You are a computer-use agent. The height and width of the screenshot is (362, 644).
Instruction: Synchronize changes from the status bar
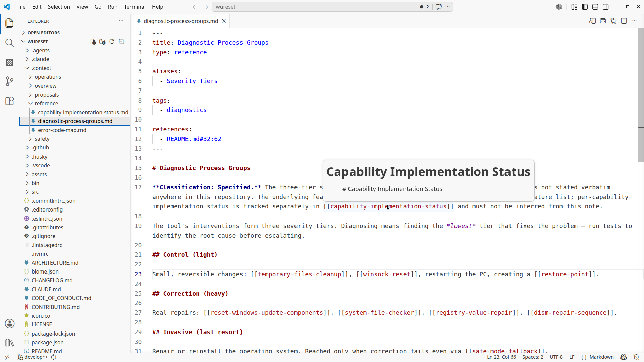coord(54,357)
